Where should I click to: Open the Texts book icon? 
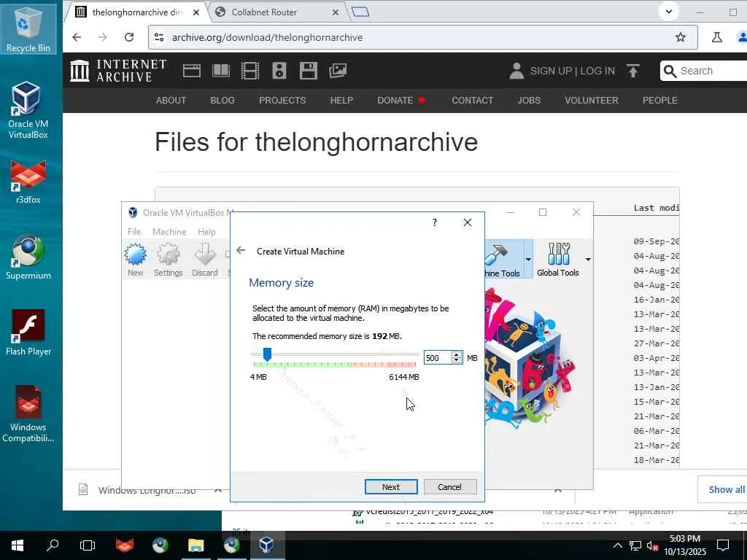(x=220, y=71)
